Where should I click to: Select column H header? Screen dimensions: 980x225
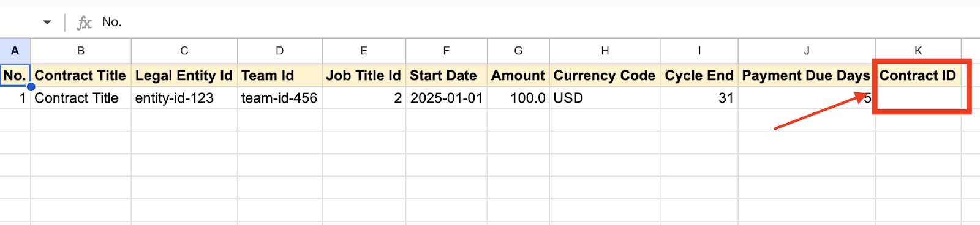point(605,51)
